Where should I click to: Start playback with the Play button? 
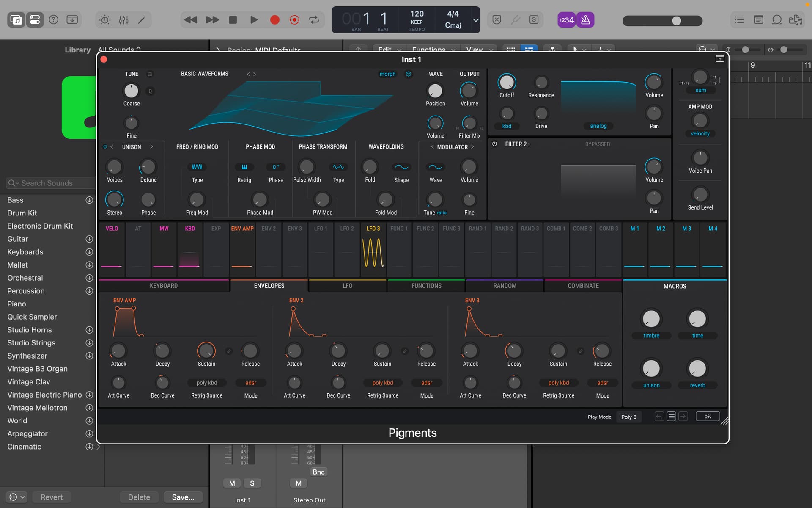(x=254, y=20)
